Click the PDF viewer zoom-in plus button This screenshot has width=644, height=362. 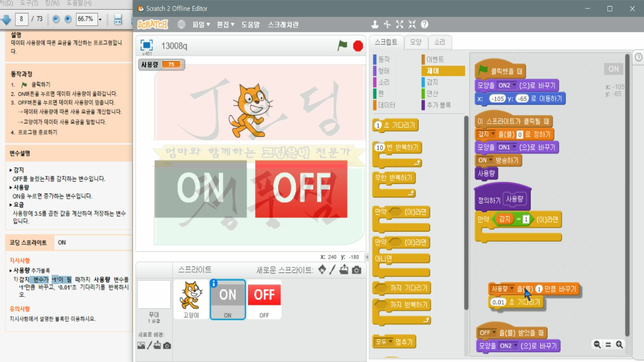pos(67,19)
